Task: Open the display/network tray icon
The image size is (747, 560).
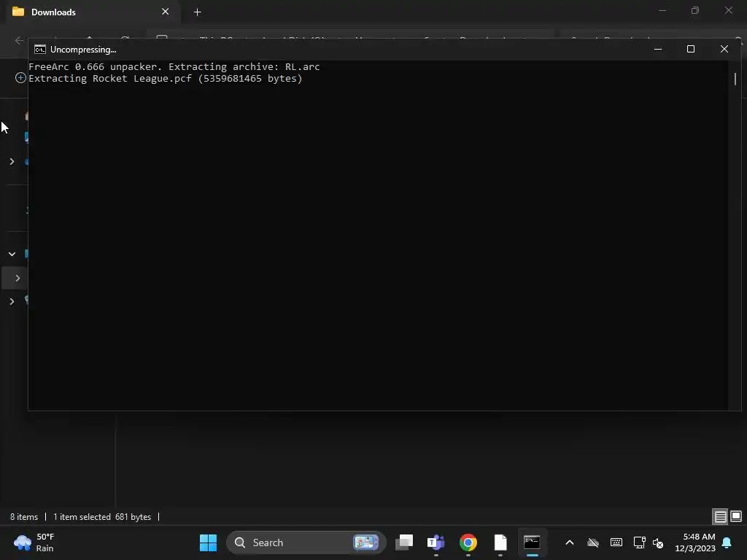Action: pos(639,542)
